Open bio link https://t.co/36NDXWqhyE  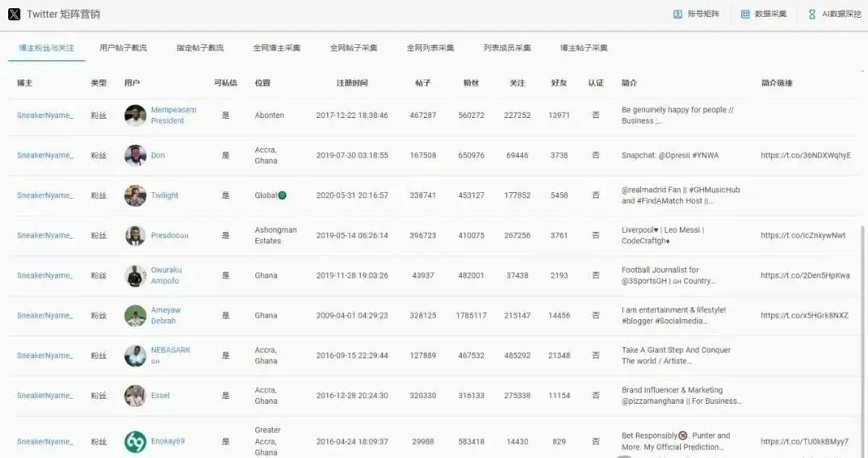(806, 155)
